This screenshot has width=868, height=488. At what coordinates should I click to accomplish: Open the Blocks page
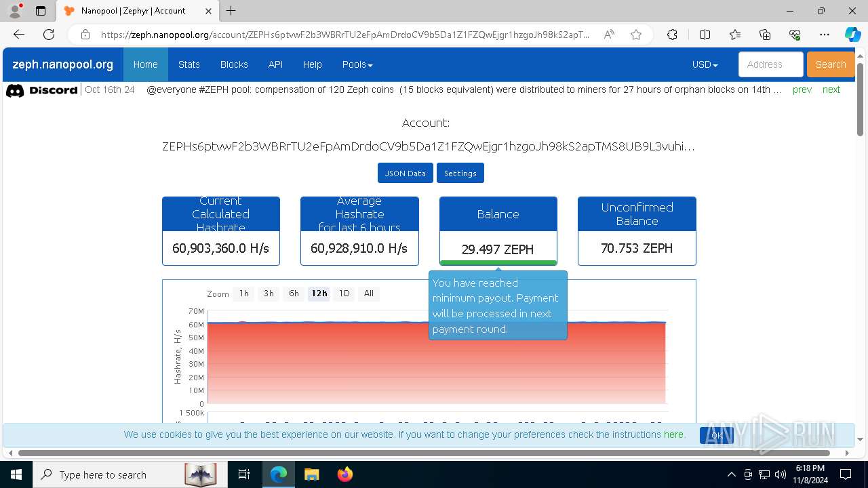[234, 64]
